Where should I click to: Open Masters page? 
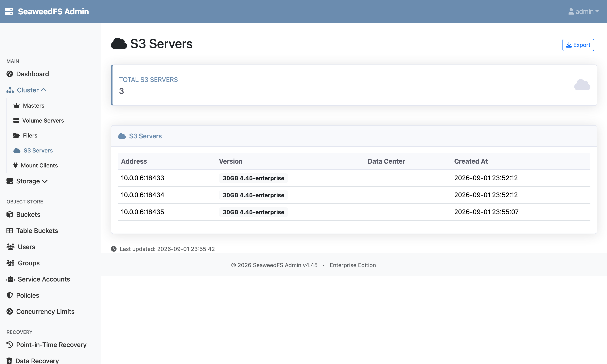[x=34, y=106]
